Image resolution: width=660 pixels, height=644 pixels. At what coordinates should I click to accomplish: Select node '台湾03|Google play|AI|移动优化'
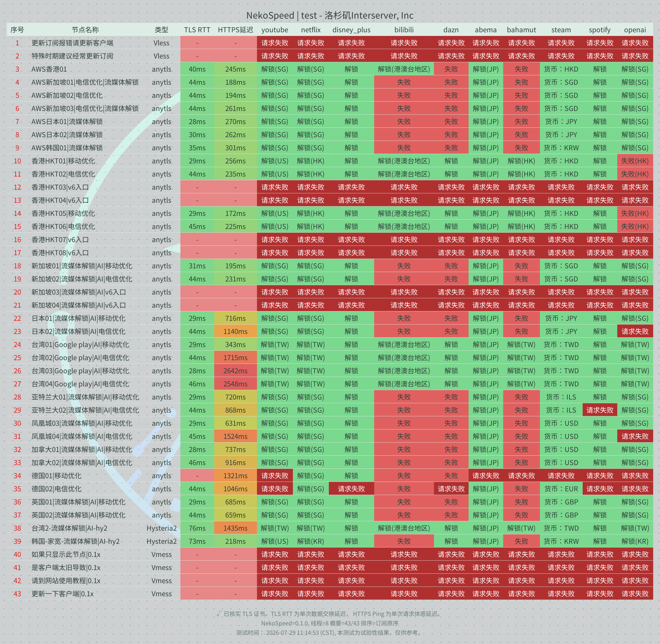(x=80, y=371)
